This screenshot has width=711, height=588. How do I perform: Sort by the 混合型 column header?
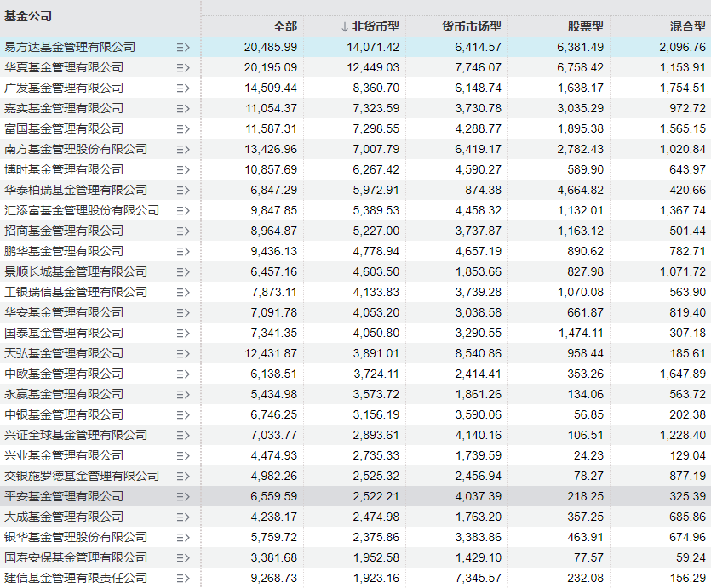pyautogui.click(x=688, y=26)
